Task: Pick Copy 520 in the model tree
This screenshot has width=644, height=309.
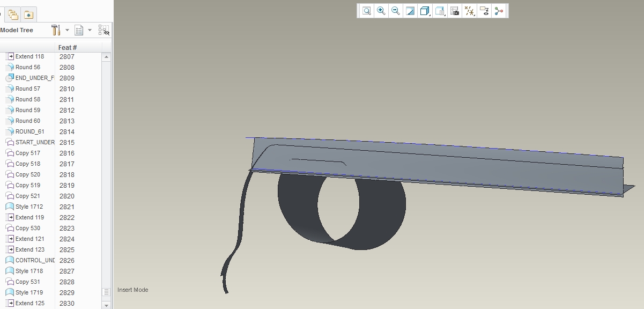Action: [27, 174]
